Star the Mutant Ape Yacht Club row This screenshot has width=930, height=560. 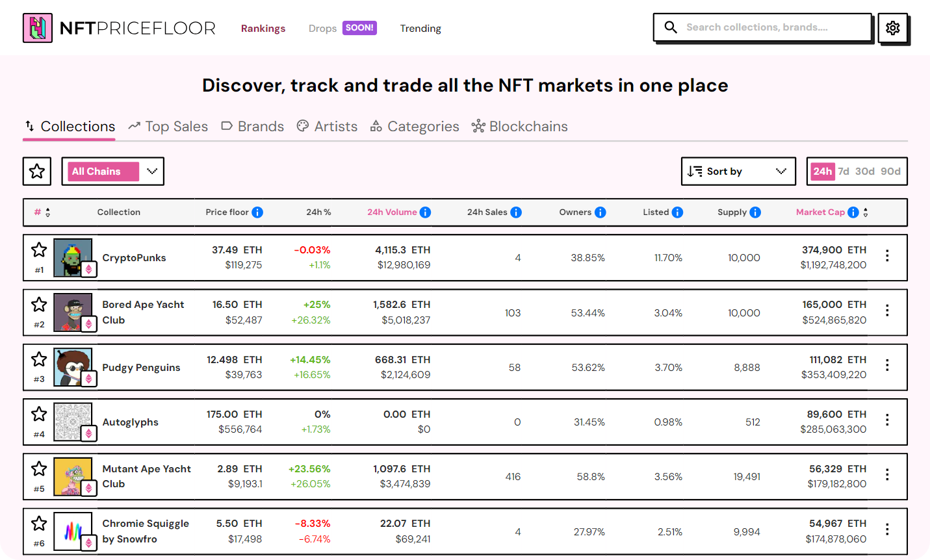[x=39, y=468]
